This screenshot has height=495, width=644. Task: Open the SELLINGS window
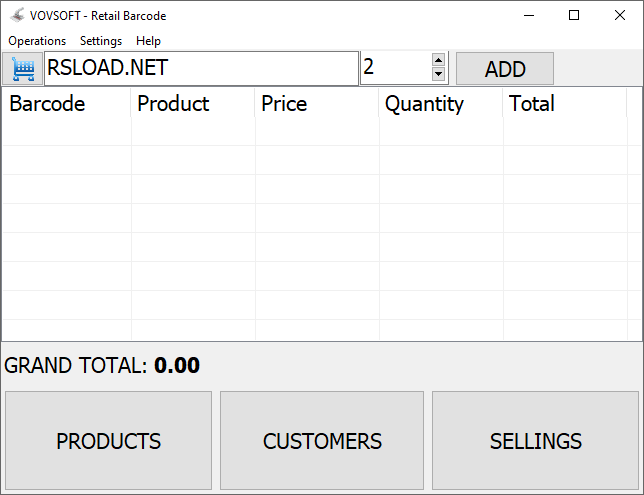click(536, 441)
